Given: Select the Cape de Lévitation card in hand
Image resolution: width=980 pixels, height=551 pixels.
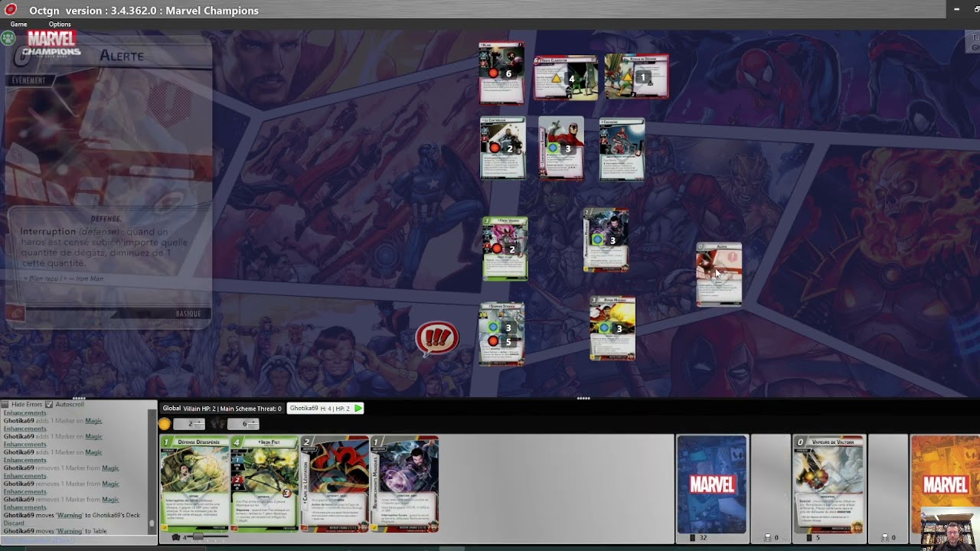Looking at the screenshot, I should point(335,484).
